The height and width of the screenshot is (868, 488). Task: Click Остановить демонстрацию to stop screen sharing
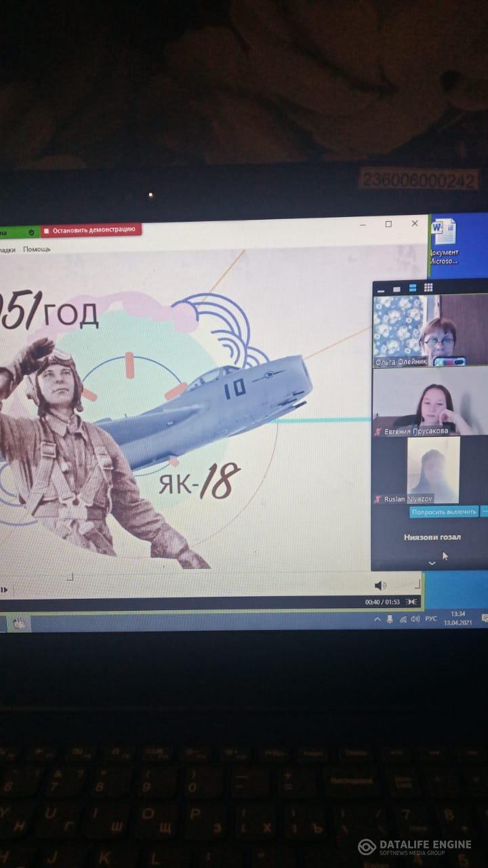point(91,230)
